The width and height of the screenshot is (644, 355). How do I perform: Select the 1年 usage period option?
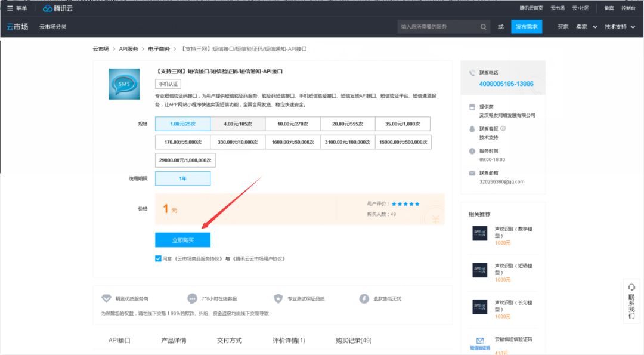click(183, 178)
